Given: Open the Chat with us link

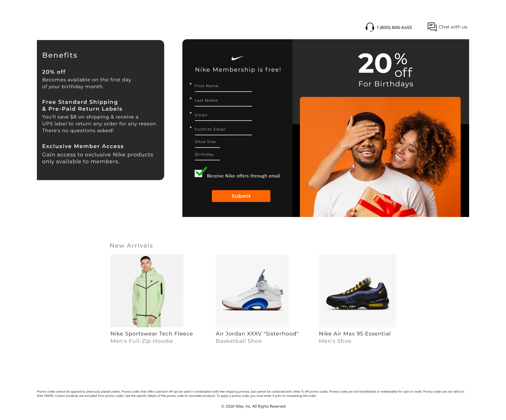Looking at the screenshot, I should click(x=453, y=27).
